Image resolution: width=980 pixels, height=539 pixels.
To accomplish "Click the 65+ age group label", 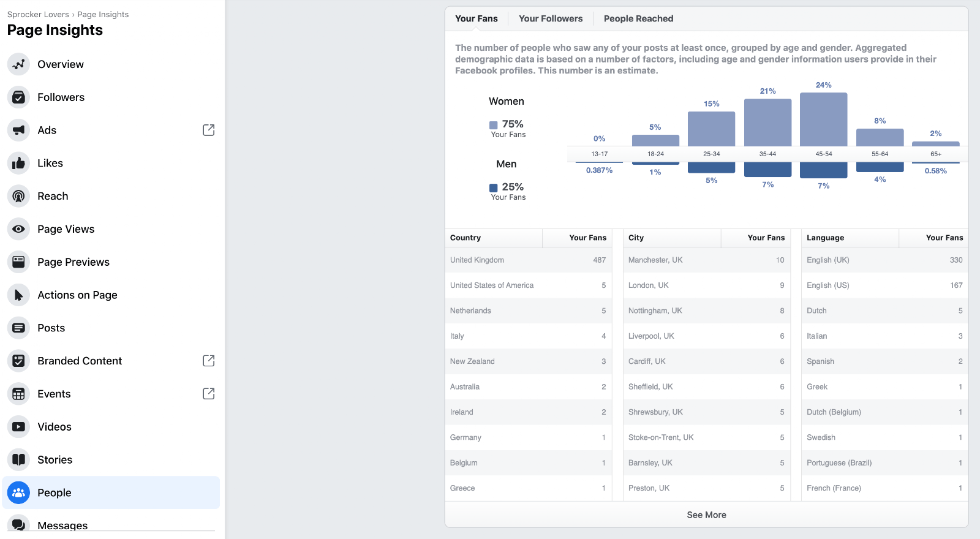I will [x=936, y=154].
